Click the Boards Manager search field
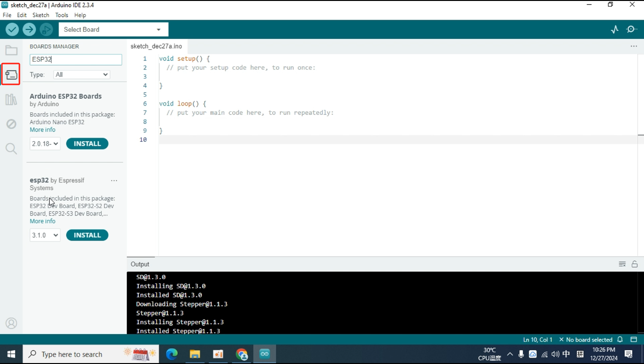This screenshot has height=364, width=644. pos(76,59)
